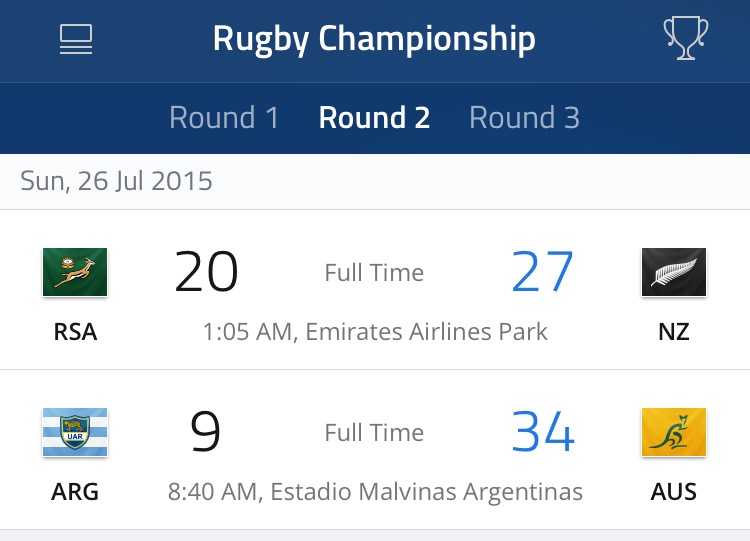750x541 pixels.
Task: Tap Australia's score of 34
Action: click(543, 432)
